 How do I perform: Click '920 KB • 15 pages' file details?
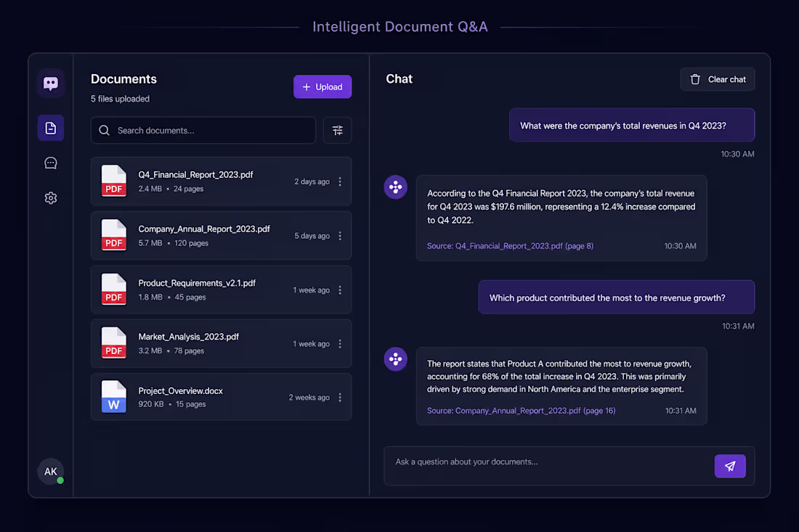click(x=172, y=404)
